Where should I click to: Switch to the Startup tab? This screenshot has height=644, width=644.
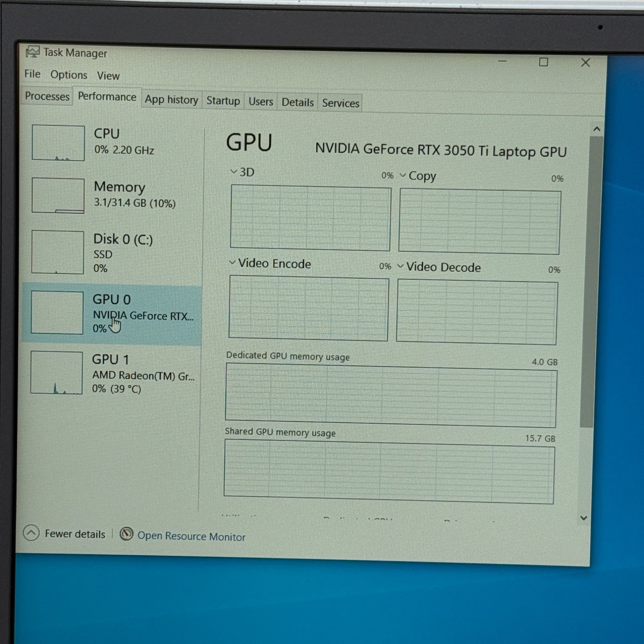(223, 101)
